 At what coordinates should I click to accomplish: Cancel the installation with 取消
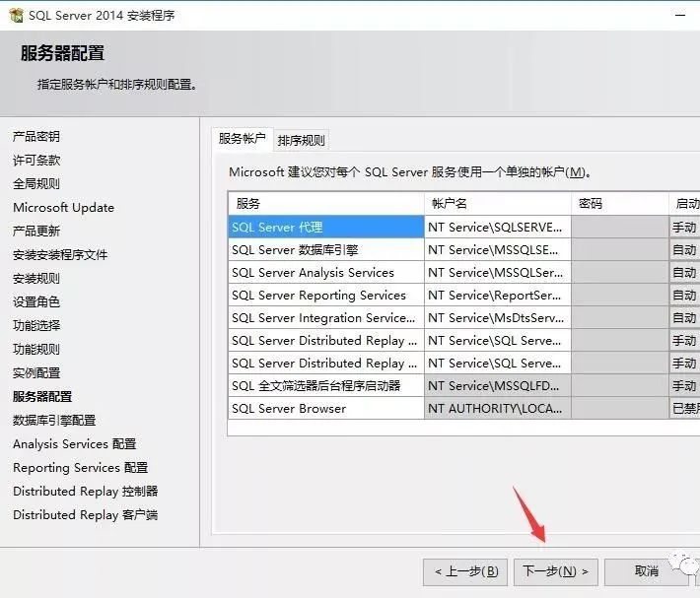click(647, 571)
